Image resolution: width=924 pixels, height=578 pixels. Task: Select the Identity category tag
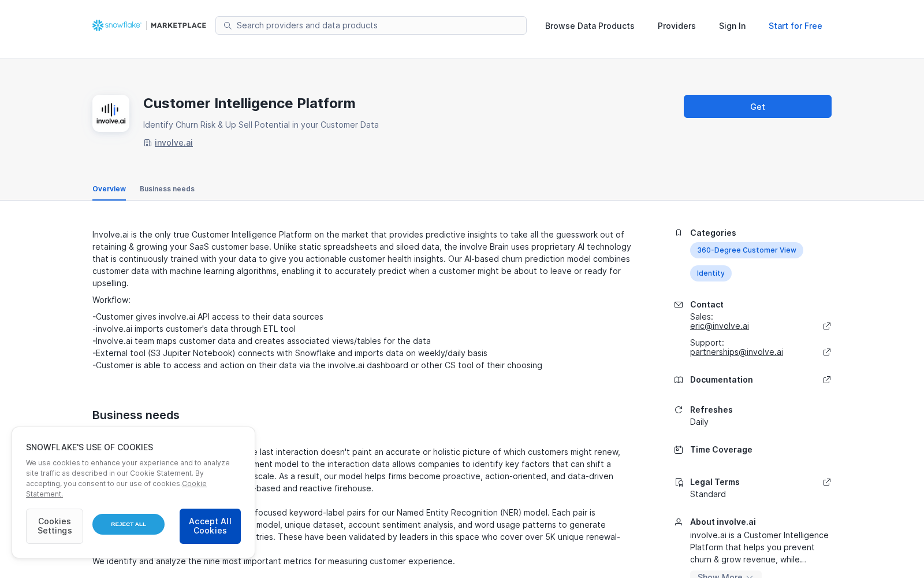click(711, 273)
